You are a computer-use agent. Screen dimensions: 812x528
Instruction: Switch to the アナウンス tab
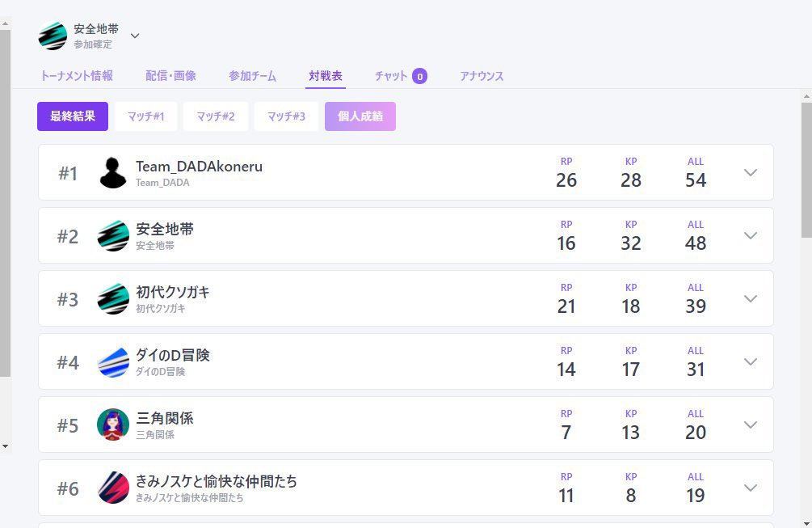[x=482, y=76]
